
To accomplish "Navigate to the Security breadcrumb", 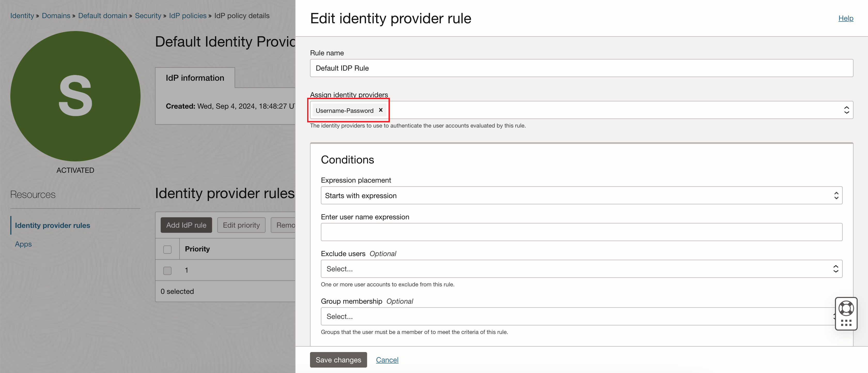I will click(148, 16).
